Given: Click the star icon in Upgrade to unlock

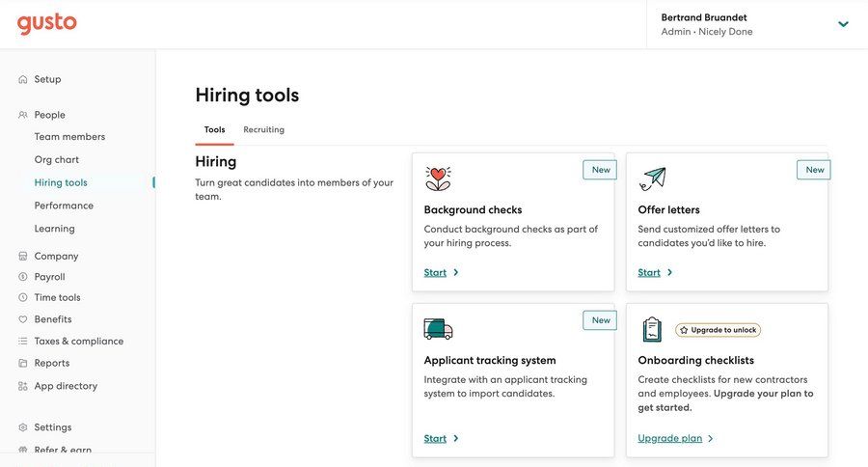Looking at the screenshot, I should click(684, 330).
